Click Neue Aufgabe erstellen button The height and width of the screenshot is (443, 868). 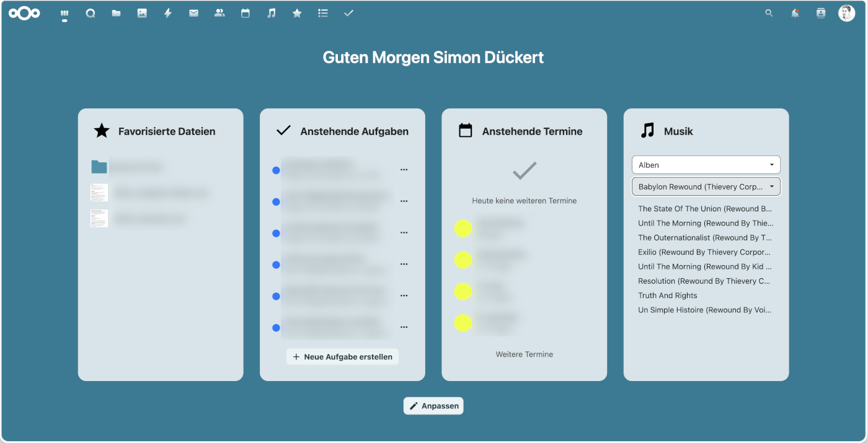(x=342, y=357)
